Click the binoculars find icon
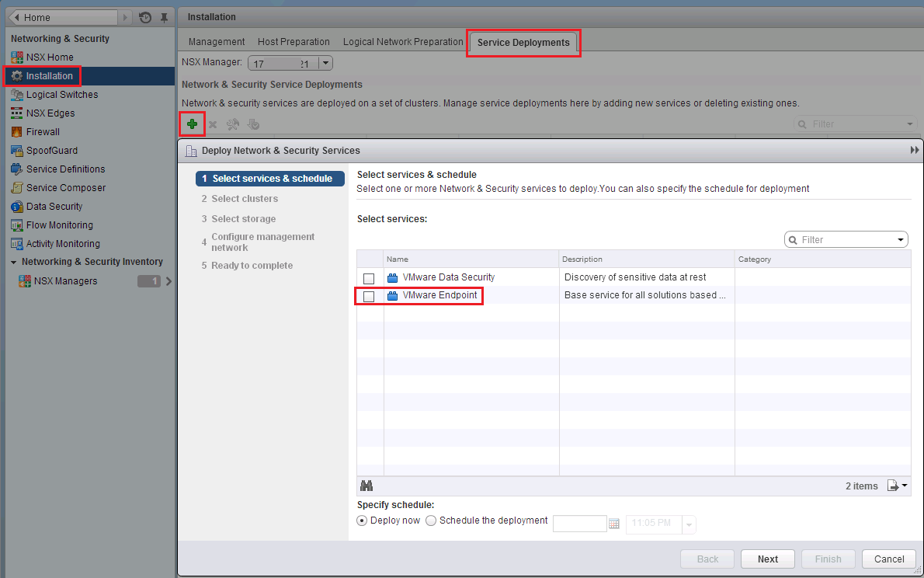The height and width of the screenshot is (578, 924). (x=366, y=486)
